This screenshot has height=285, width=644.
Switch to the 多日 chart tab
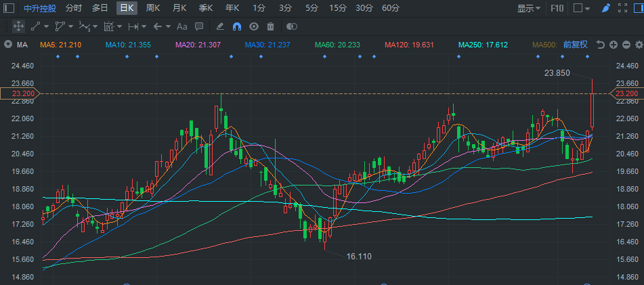[100, 8]
